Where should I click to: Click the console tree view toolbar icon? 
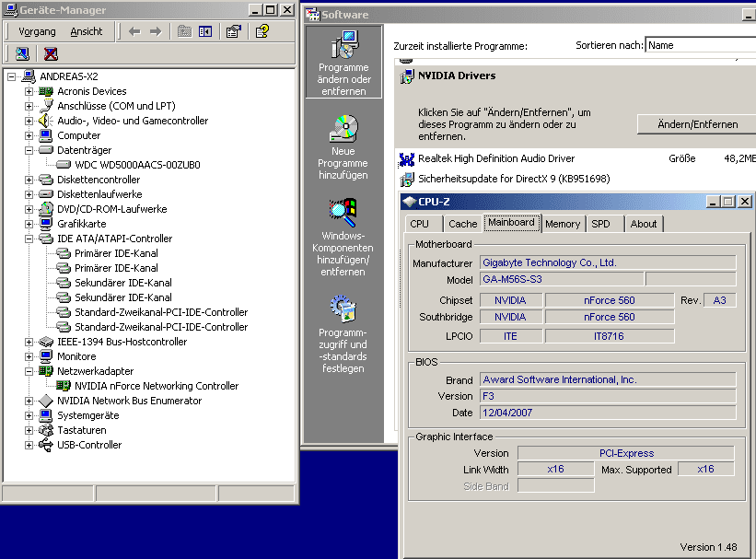click(x=205, y=32)
